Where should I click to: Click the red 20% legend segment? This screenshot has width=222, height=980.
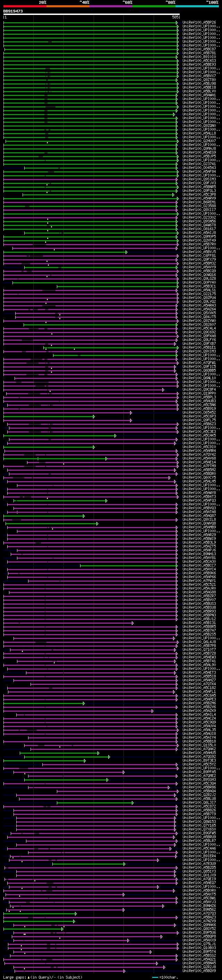tap(25, 6)
